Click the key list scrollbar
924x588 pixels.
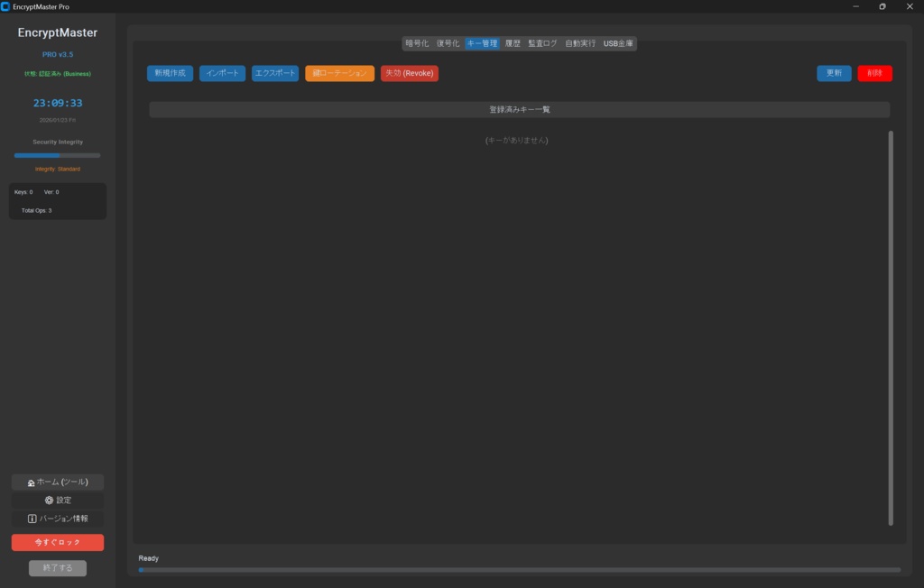point(889,334)
